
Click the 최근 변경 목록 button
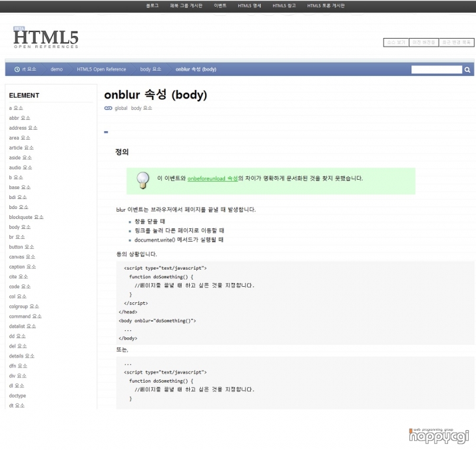(x=456, y=42)
